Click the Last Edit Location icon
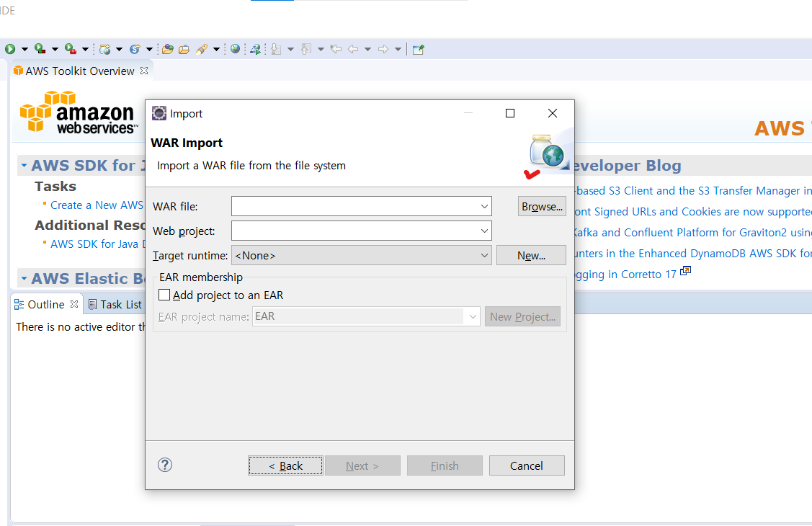The height and width of the screenshot is (526, 812). pos(336,49)
